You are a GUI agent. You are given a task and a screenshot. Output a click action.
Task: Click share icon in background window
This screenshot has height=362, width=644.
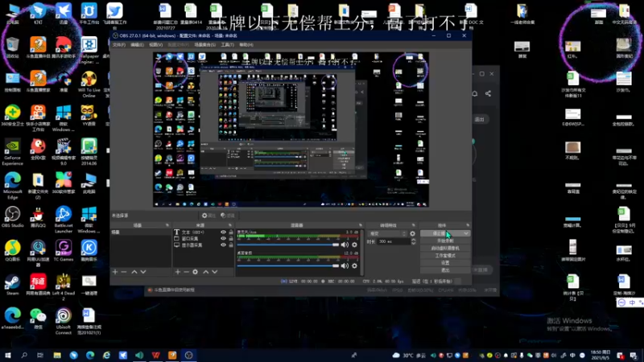[x=488, y=93]
